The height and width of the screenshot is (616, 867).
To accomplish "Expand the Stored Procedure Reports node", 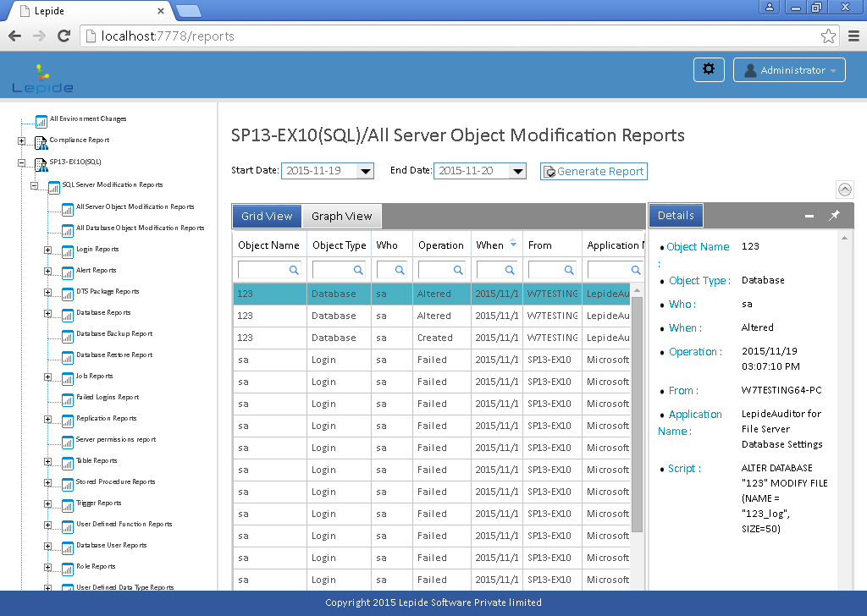I will [x=47, y=483].
